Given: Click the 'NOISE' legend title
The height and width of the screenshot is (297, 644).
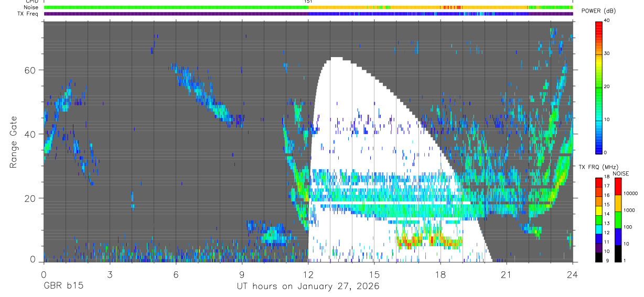Looking at the screenshot, I should click(x=621, y=173).
